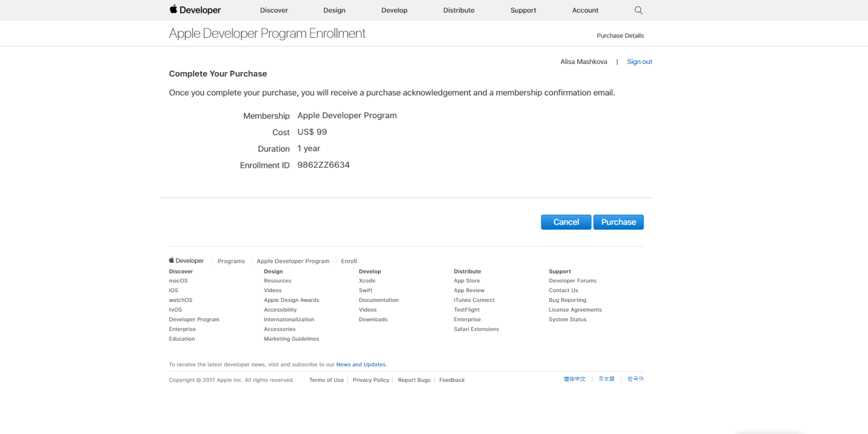868x434 pixels.
Task: Open the Contact Us link
Action: (x=564, y=291)
